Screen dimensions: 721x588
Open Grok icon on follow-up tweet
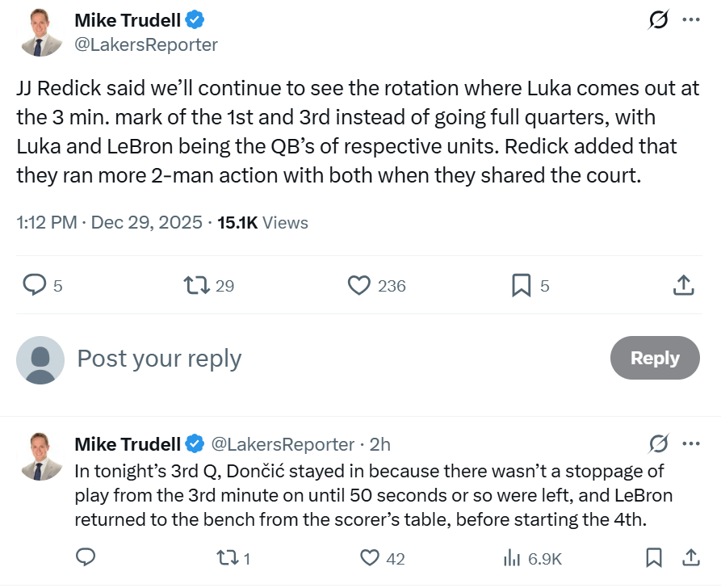[659, 443]
